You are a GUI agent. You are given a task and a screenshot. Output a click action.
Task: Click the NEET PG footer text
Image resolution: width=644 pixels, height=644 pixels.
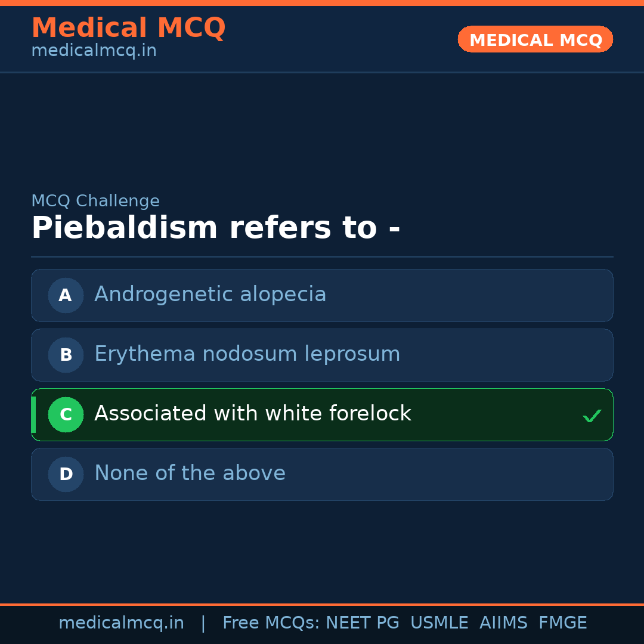coord(363,623)
